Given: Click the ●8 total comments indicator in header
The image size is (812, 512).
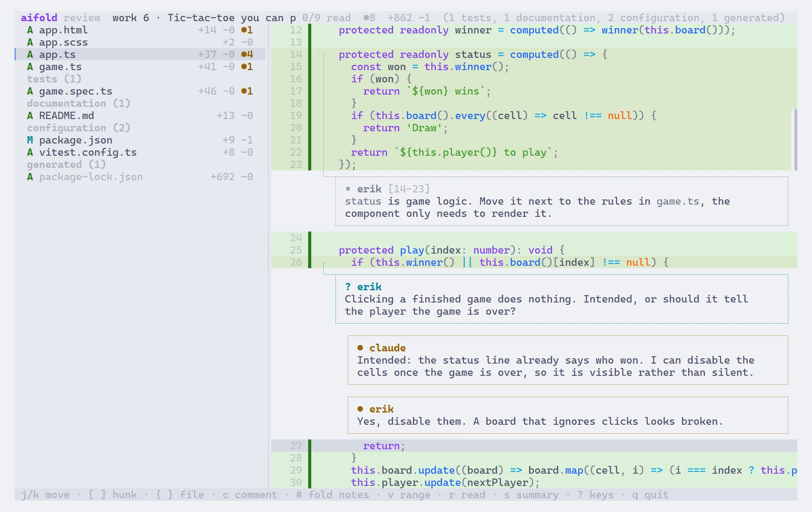Looking at the screenshot, I should [369, 18].
